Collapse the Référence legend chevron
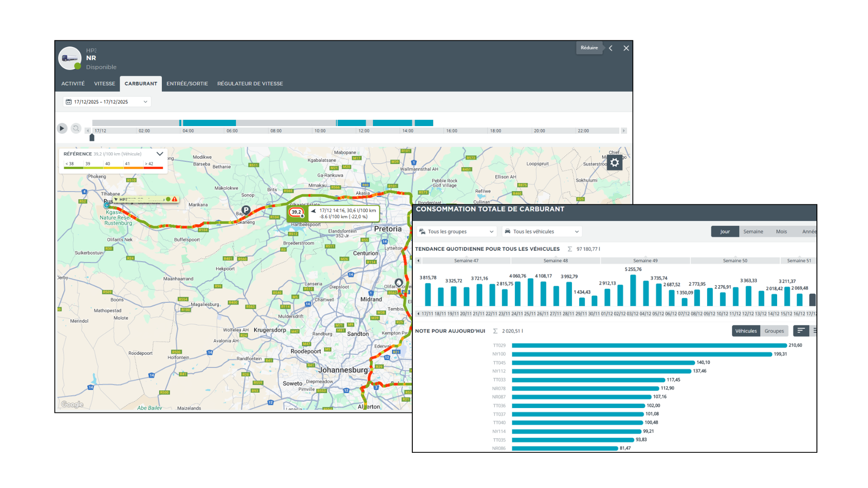The width and height of the screenshot is (868, 488). tap(160, 154)
